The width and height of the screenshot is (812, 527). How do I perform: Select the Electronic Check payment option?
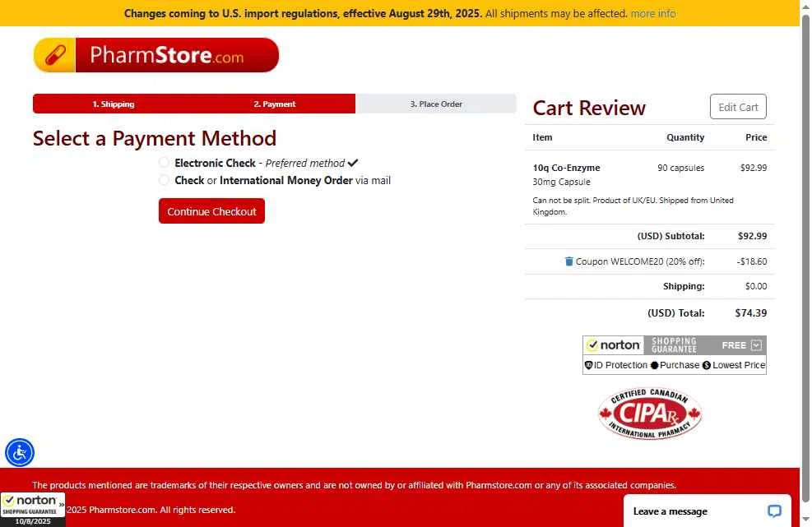tap(164, 163)
